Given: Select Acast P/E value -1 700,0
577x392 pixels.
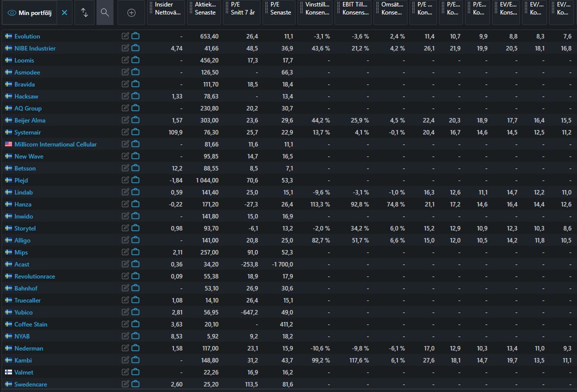Looking at the screenshot, I should 282,264.
